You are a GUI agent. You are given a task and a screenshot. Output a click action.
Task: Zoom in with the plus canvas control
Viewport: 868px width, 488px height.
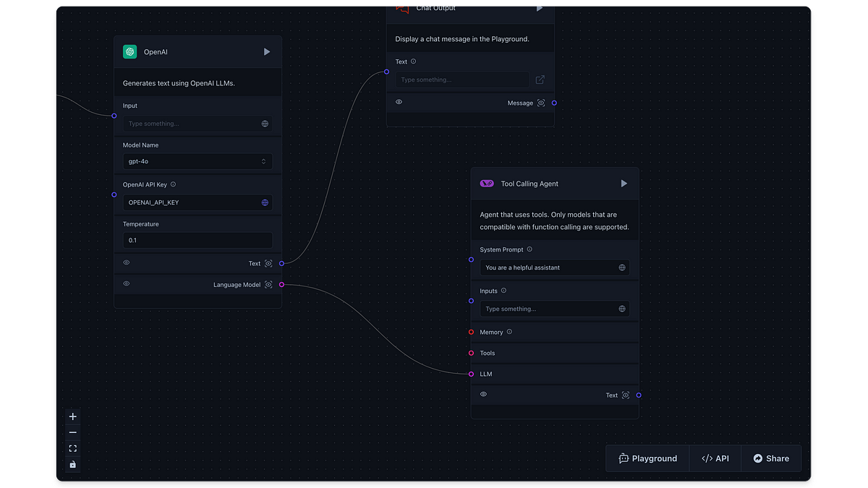tap(72, 416)
